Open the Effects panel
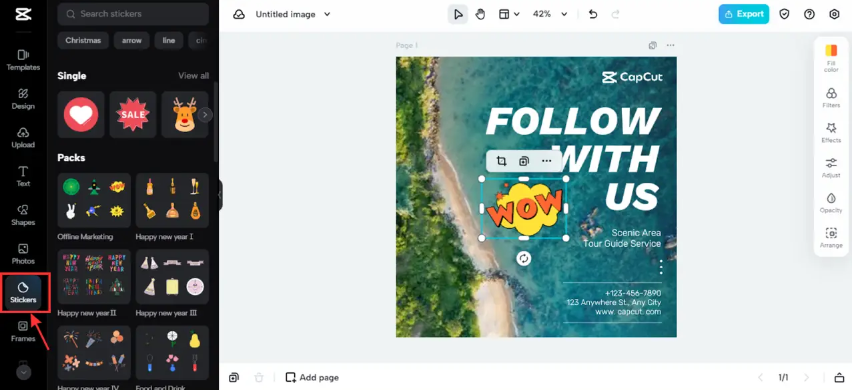Viewport: 852px width, 390px height. (x=831, y=133)
